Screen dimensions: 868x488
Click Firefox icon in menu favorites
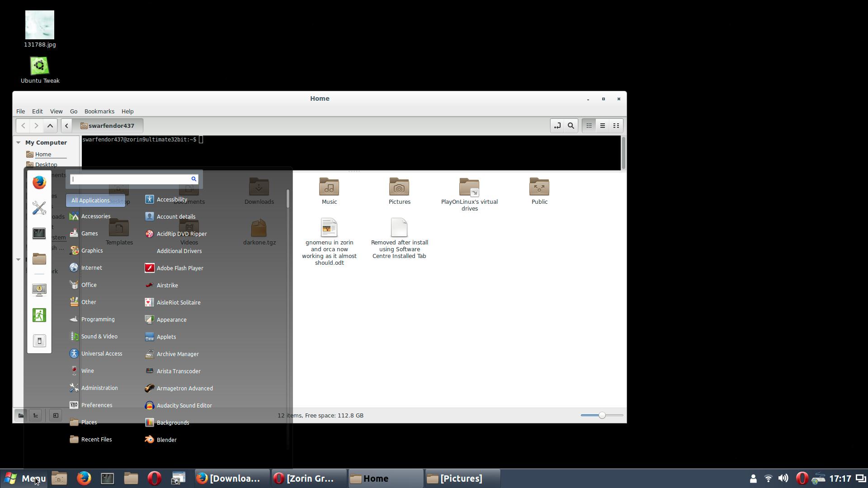(x=39, y=183)
